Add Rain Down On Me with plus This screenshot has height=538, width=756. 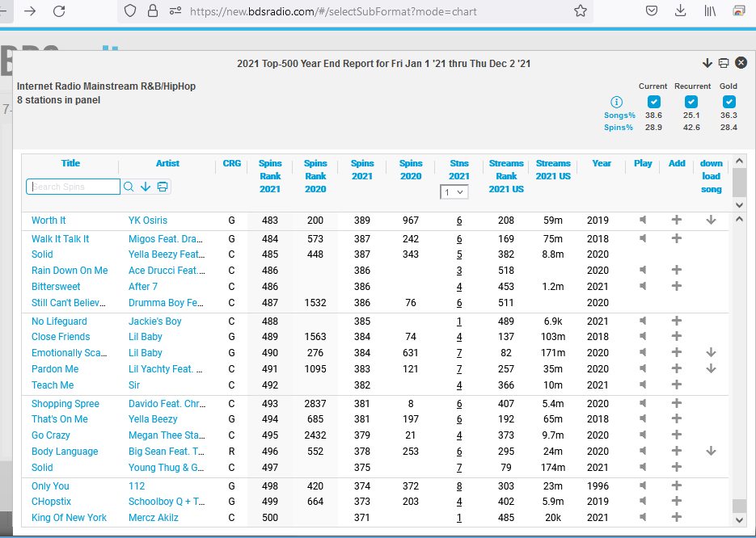pos(677,270)
